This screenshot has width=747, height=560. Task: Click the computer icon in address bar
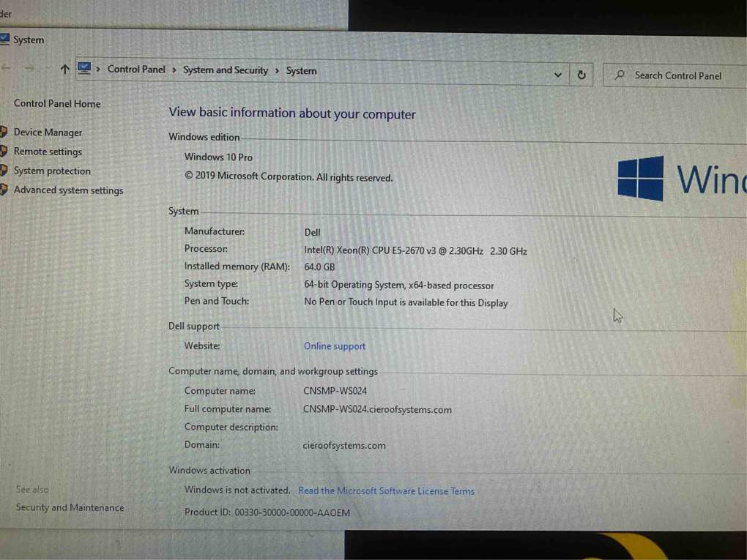84,69
